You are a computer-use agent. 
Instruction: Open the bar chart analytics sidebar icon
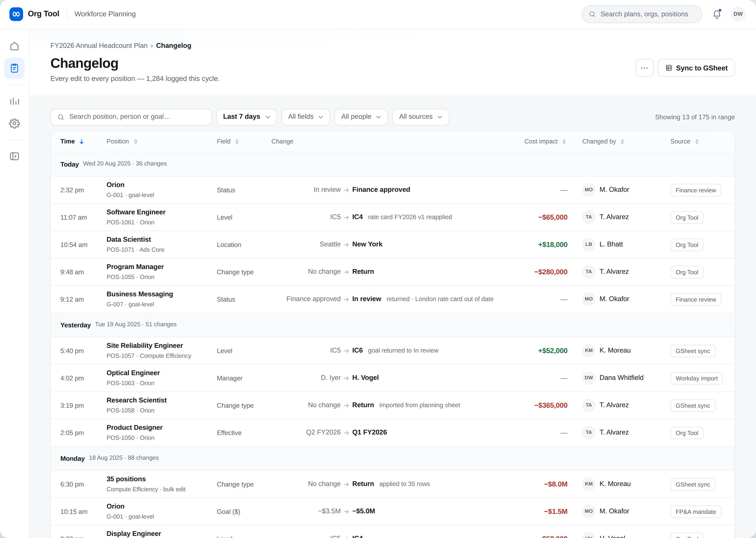point(14,101)
